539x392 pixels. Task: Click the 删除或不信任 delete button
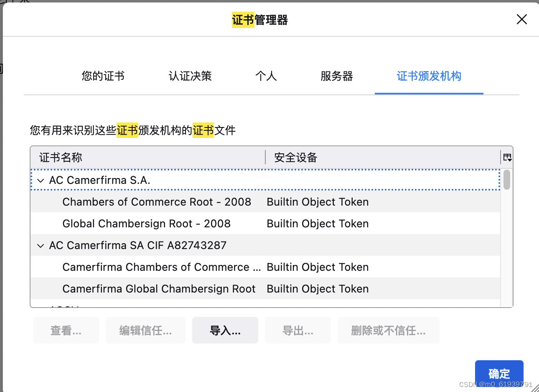pos(388,330)
